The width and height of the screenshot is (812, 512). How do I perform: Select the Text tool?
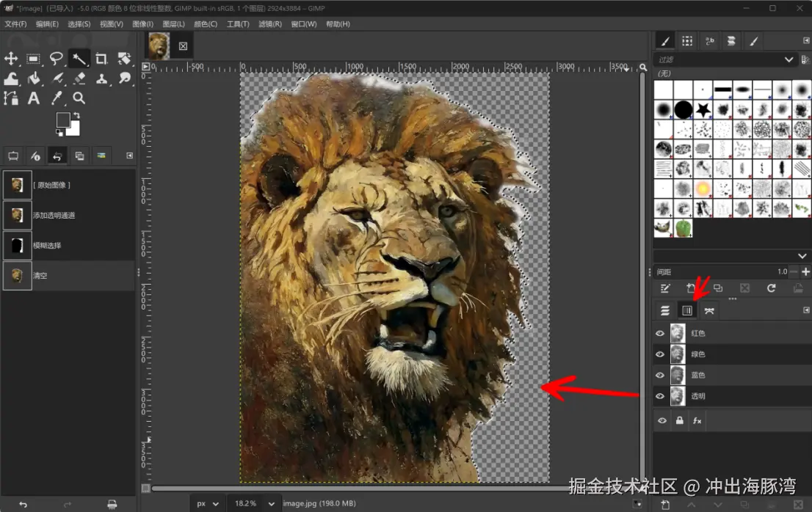[x=33, y=98]
